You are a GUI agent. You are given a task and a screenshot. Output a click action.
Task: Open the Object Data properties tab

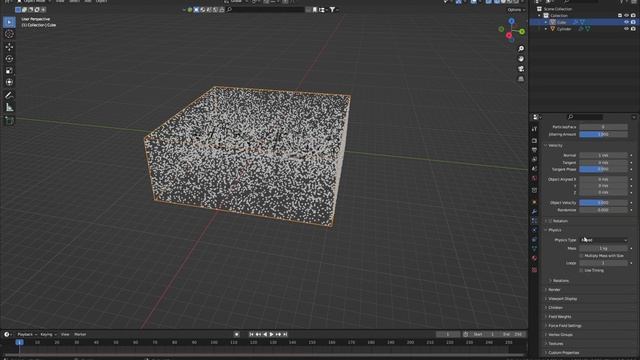pos(534,249)
